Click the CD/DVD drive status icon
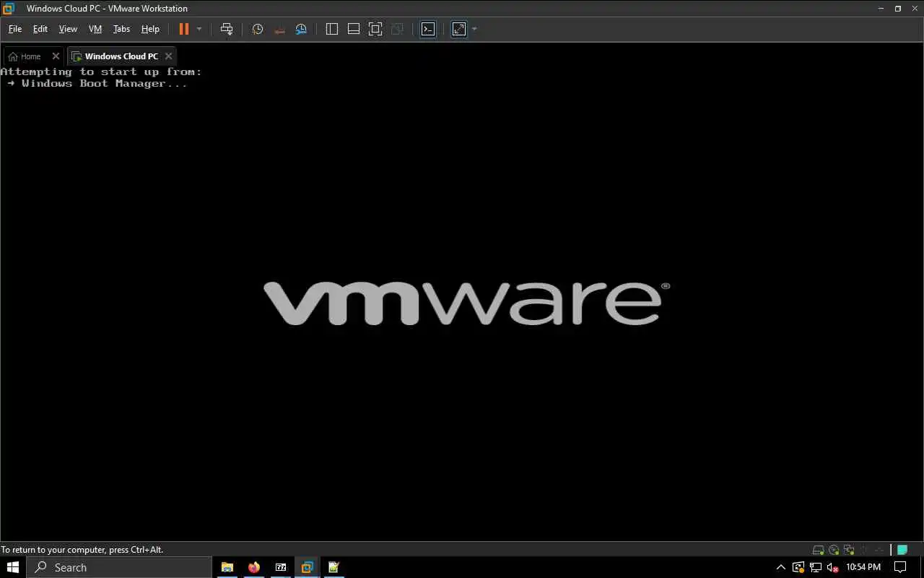The width and height of the screenshot is (924, 578). (x=834, y=550)
